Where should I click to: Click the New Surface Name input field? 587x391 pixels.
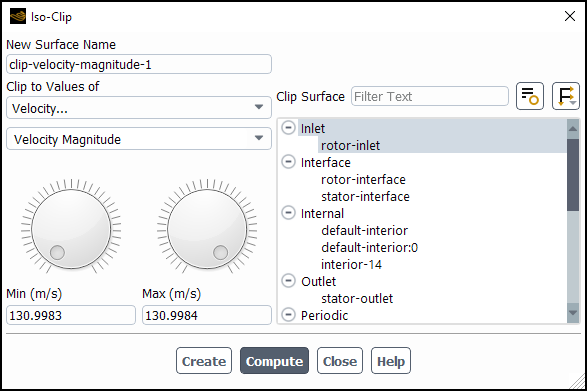139,64
